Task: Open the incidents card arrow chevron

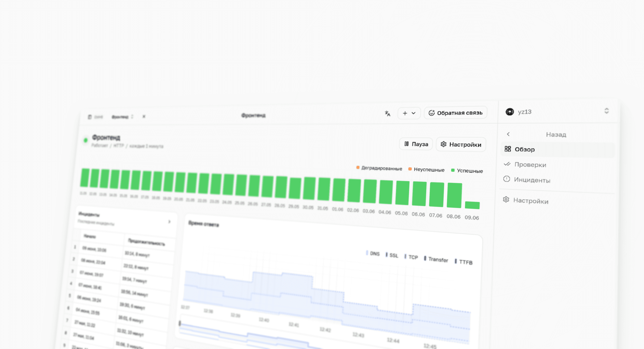Action: click(169, 222)
